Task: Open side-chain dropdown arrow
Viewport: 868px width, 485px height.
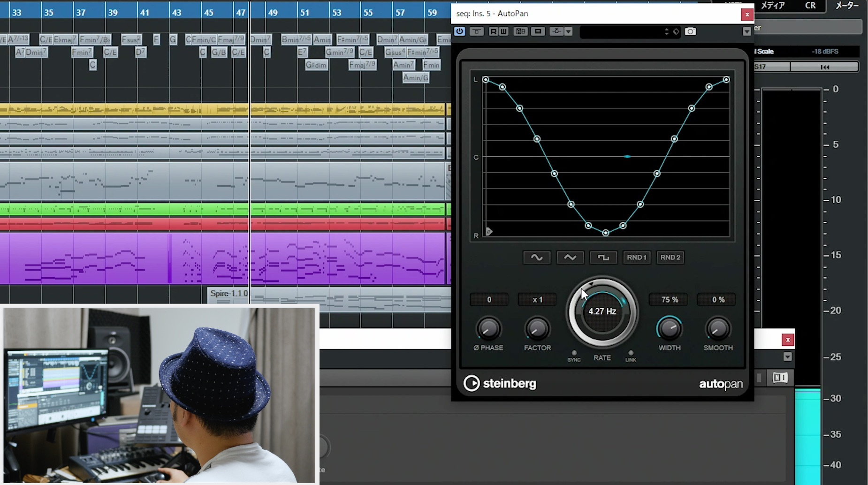Action: pyautogui.click(x=568, y=31)
